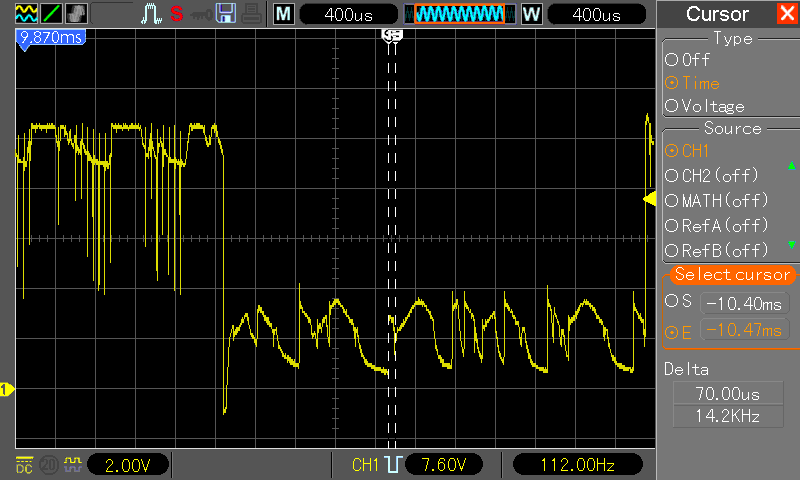The width and height of the screenshot is (800, 480).
Task: Click the pulse trigger signal icon
Action: (x=151, y=14)
